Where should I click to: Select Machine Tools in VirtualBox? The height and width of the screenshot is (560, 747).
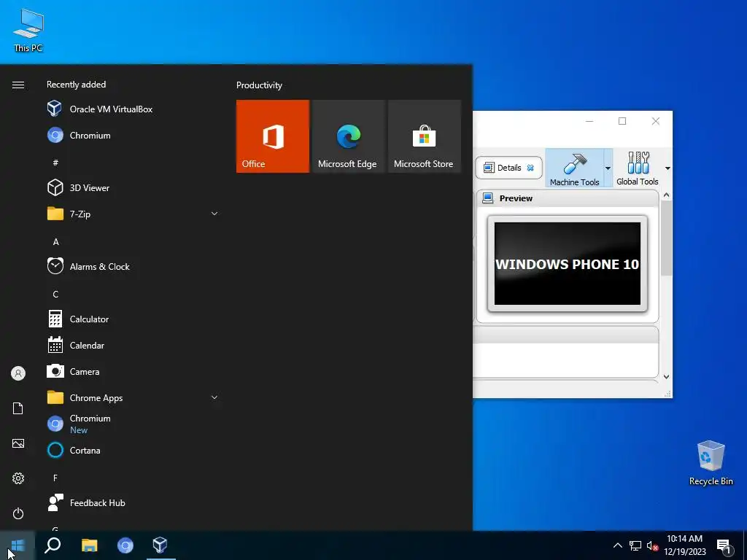pyautogui.click(x=575, y=168)
